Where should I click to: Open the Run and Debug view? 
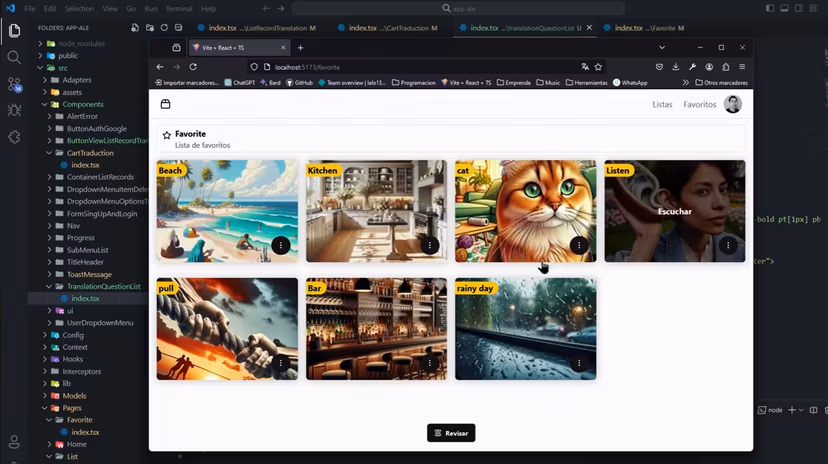pos(14,110)
